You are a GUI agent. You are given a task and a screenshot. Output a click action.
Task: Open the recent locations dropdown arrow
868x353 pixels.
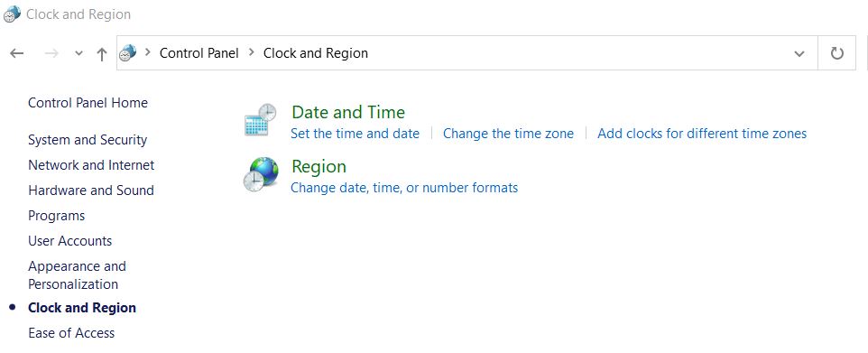click(x=78, y=53)
